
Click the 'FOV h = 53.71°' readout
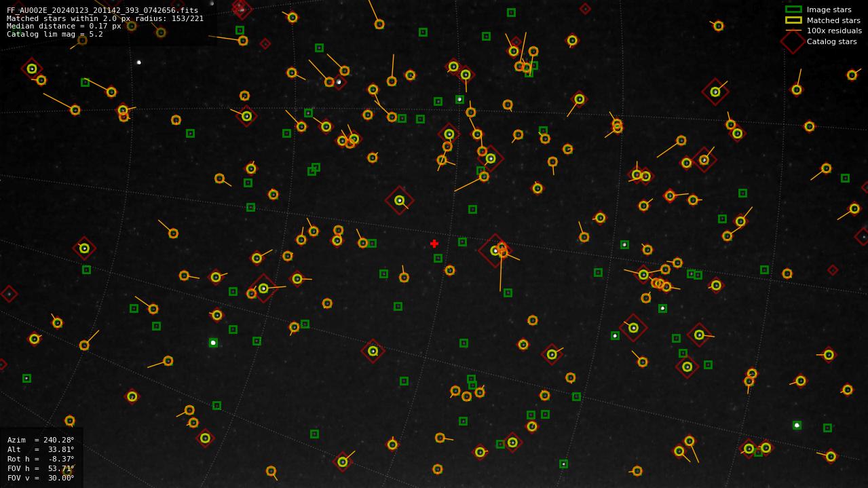click(x=41, y=468)
